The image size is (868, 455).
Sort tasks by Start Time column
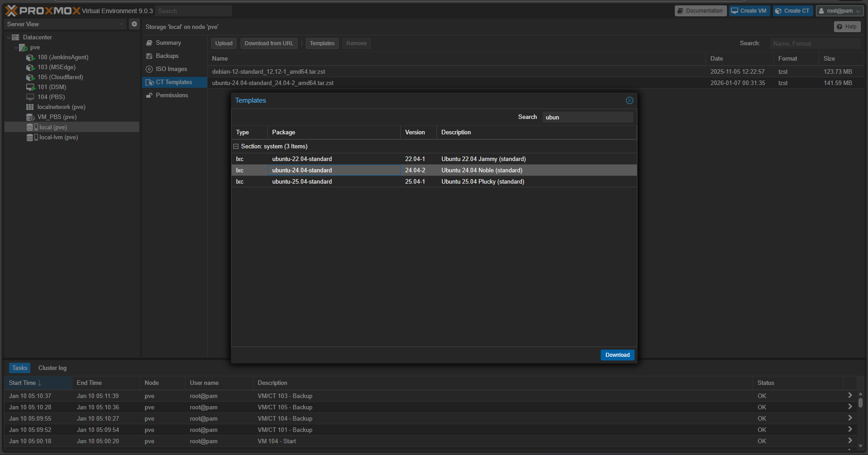click(x=38, y=383)
